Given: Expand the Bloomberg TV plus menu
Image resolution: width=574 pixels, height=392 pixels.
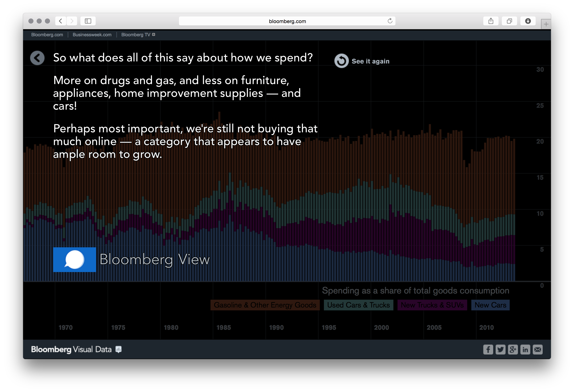Looking at the screenshot, I should pyautogui.click(x=153, y=35).
